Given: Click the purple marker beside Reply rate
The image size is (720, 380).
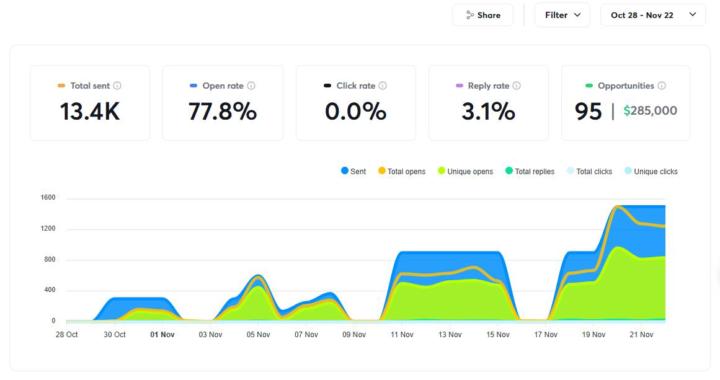Looking at the screenshot, I should pos(459,85).
